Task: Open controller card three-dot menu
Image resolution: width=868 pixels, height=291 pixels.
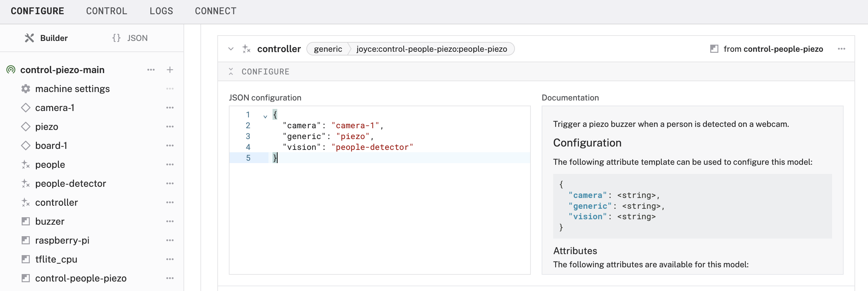Action: pyautogui.click(x=842, y=49)
